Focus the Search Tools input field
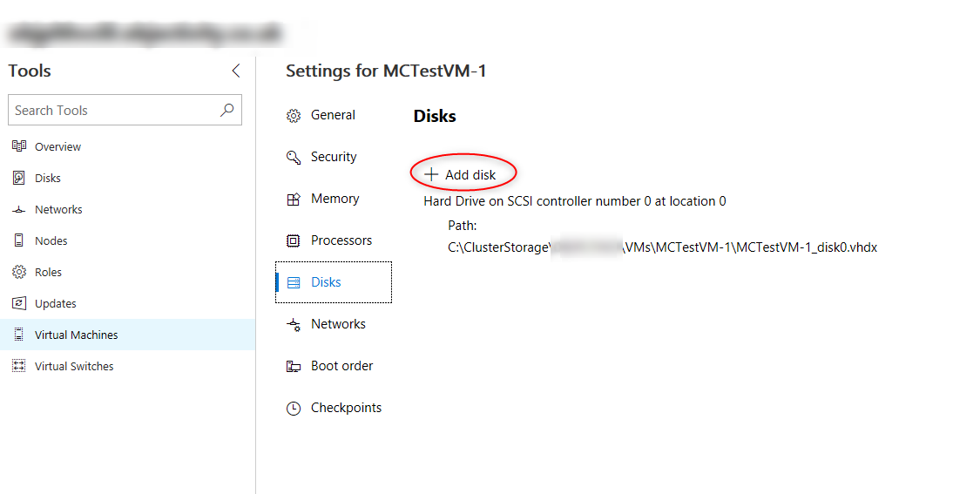This screenshot has width=980, height=494. coord(125,110)
